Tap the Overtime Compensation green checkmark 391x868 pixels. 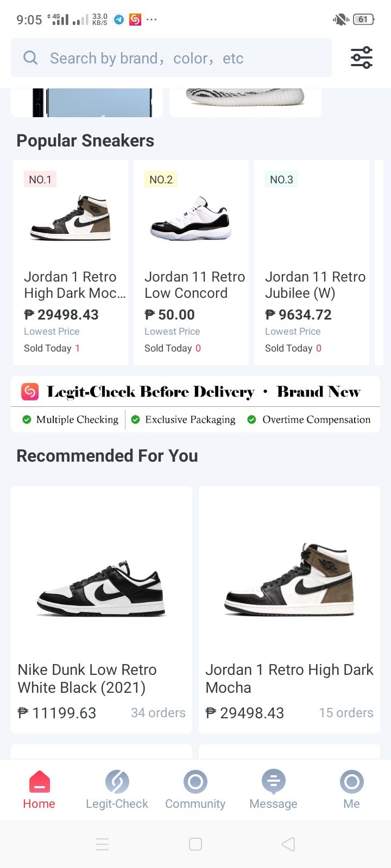[x=251, y=419]
